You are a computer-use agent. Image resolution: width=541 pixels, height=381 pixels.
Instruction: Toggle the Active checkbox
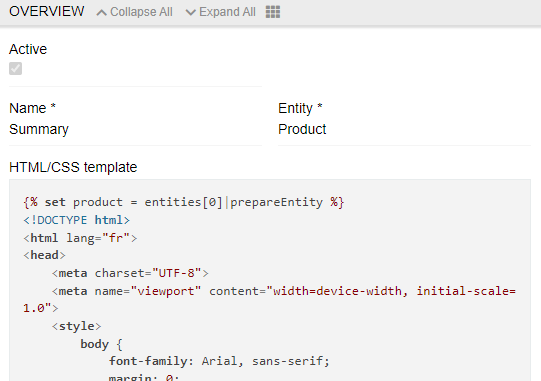16,68
